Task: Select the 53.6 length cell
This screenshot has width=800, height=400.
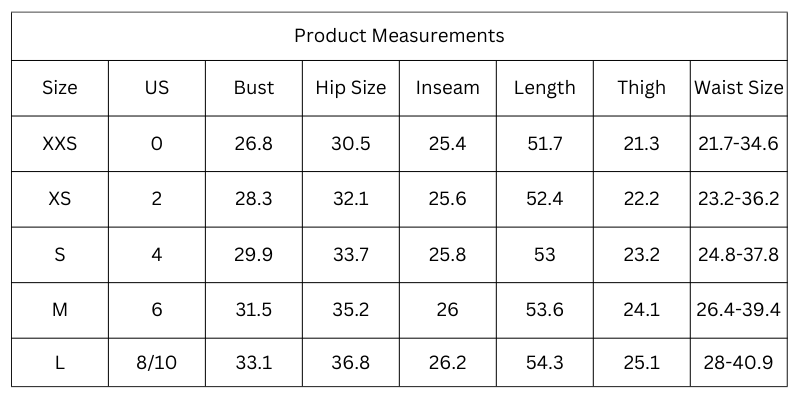Action: pyautogui.click(x=545, y=310)
